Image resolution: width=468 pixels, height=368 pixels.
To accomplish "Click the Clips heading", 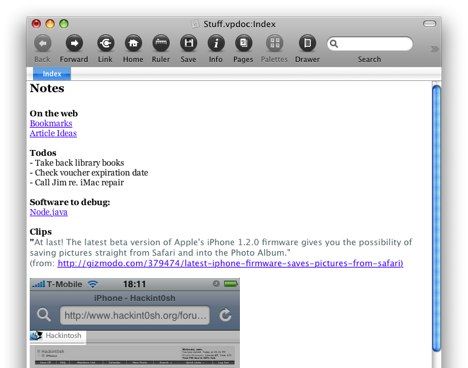I will [41, 232].
